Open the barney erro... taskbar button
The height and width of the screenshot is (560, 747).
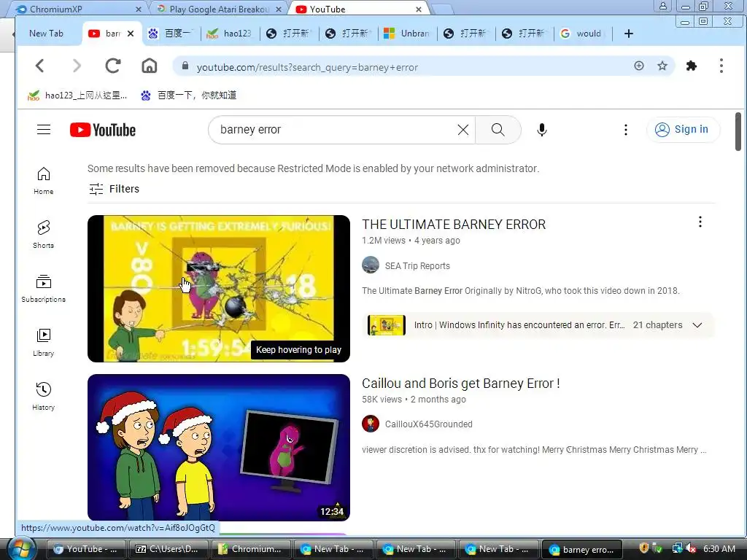(x=582, y=549)
